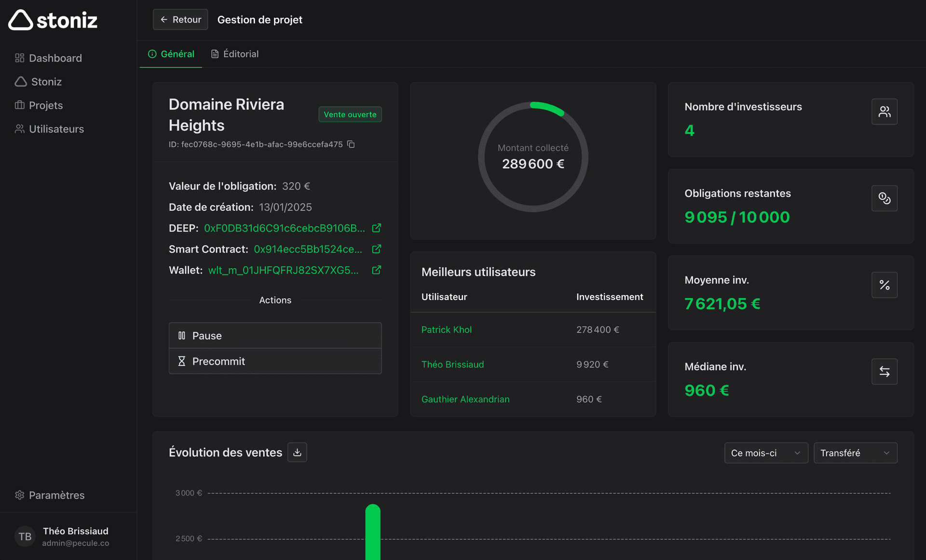This screenshot has height=560, width=926.
Task: Select the Général tab
Action: [x=171, y=54]
